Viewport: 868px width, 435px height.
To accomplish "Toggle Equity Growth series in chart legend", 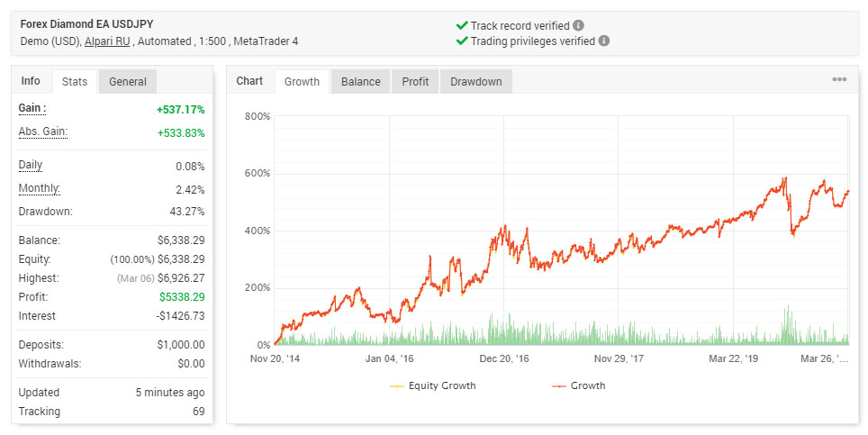I will (x=433, y=385).
